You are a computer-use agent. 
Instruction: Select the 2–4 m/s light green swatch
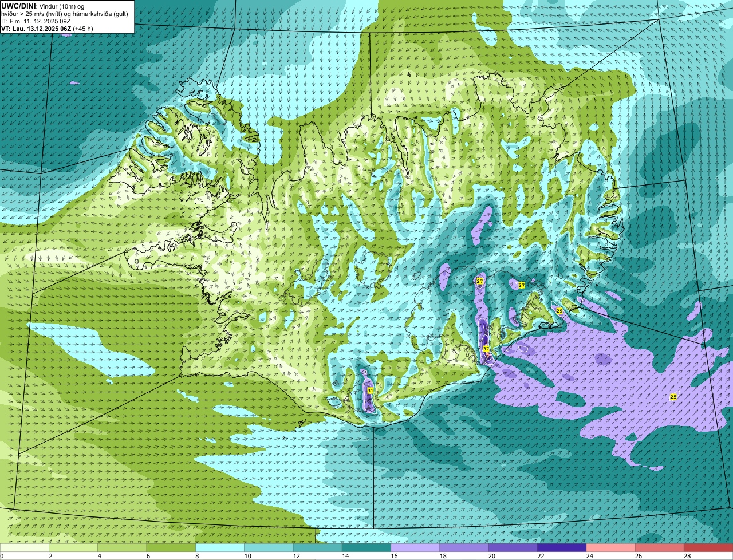coord(73,547)
